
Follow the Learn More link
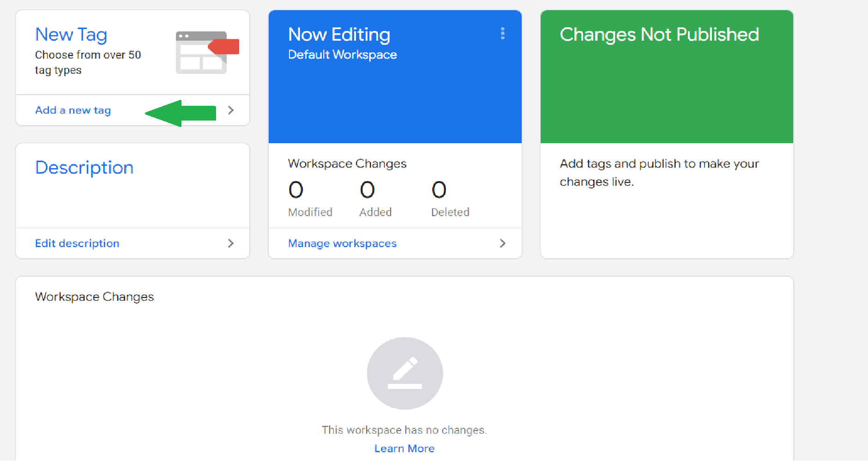404,449
